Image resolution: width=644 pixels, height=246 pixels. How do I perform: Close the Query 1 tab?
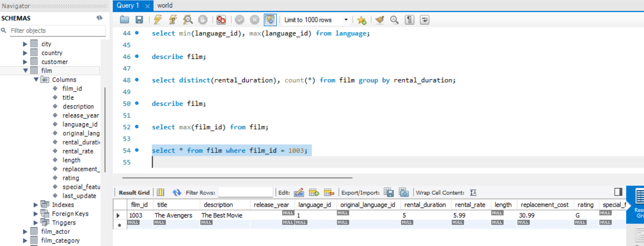(148, 6)
